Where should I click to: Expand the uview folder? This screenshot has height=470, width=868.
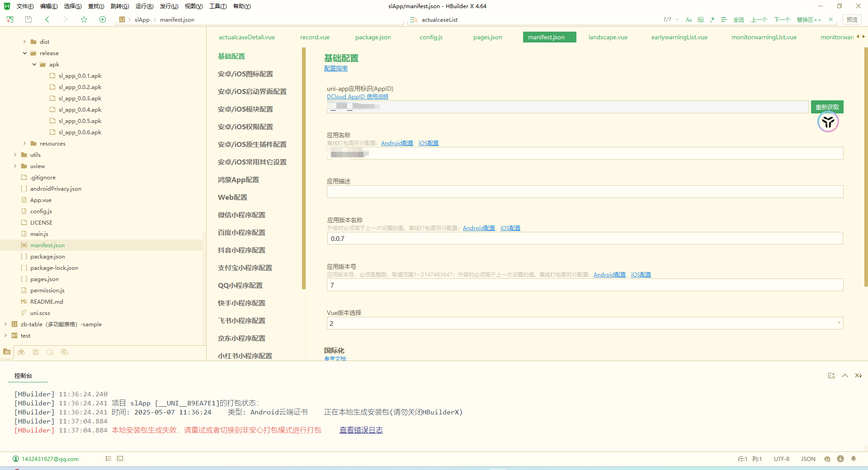(x=15, y=166)
